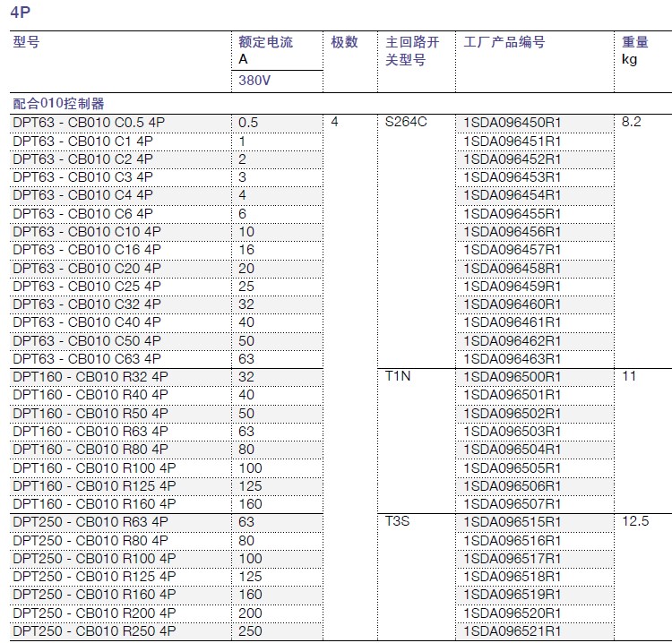Select row DPT160 - CB010 R100 4P
Screen dimensions: 672x643
pos(340,468)
